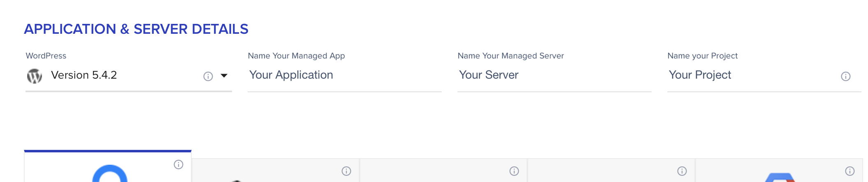Click the Name Your Managed App label
This screenshot has height=182, width=868.
296,56
